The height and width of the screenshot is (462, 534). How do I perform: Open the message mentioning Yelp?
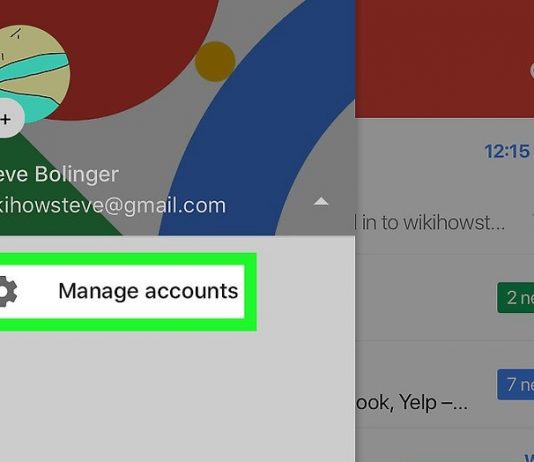(411, 403)
